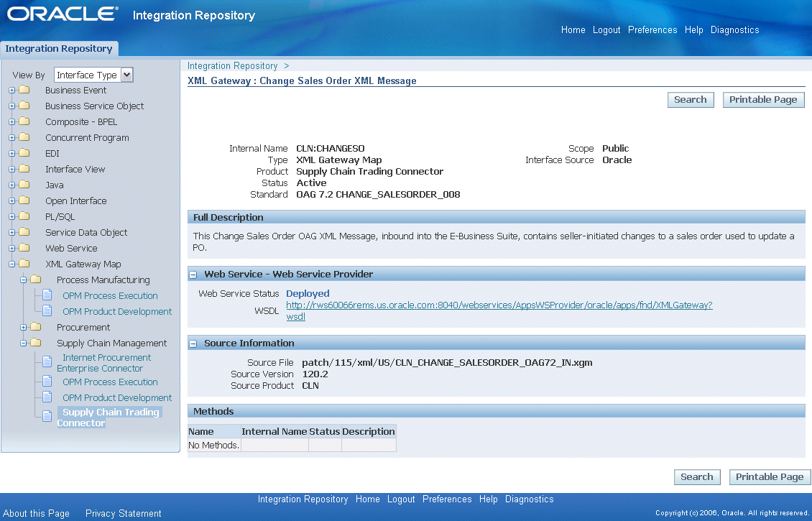
Task: Open the View By Interface Type dropdown
Action: [x=93, y=75]
